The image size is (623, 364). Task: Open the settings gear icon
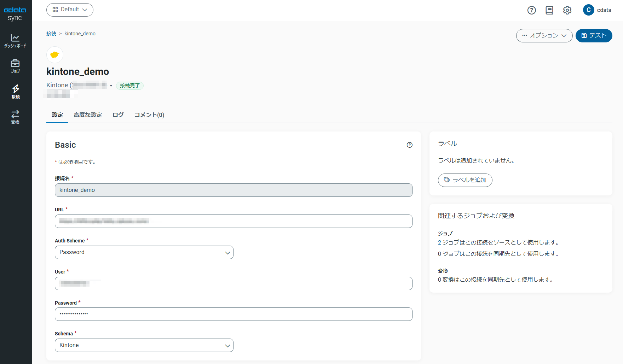click(x=567, y=10)
